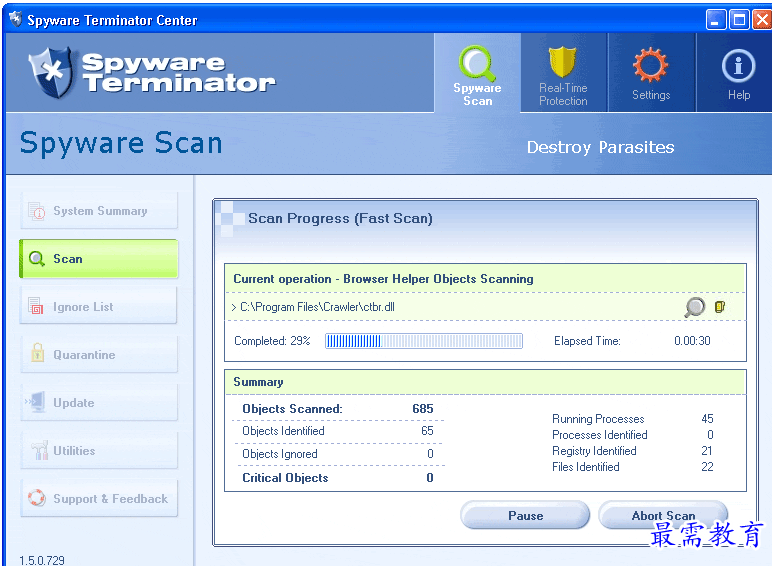
Task: Minimize the Spyware Terminator Center window
Action: click(x=716, y=20)
